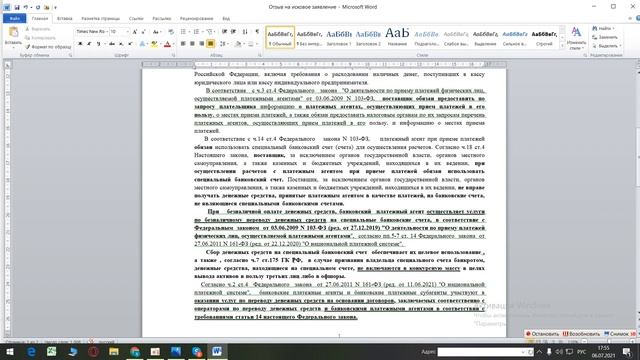Open the Borders dropdown arrow
640x360 pixels.
pyautogui.click(x=257, y=44)
